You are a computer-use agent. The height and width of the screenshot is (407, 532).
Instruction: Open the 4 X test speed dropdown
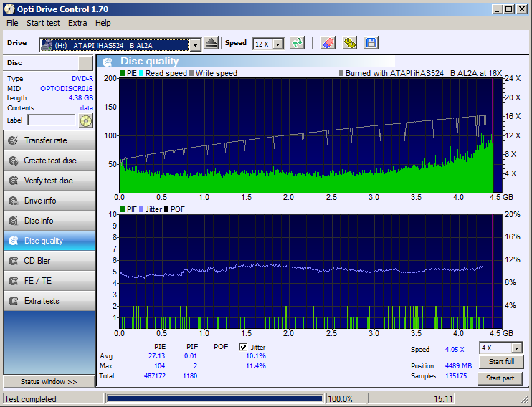click(517, 348)
